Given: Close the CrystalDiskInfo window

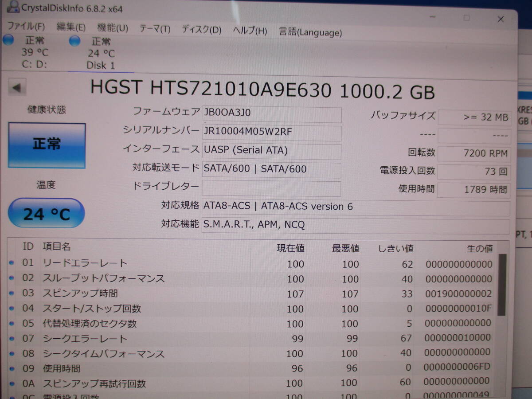Looking at the screenshot, I should pos(501,19).
